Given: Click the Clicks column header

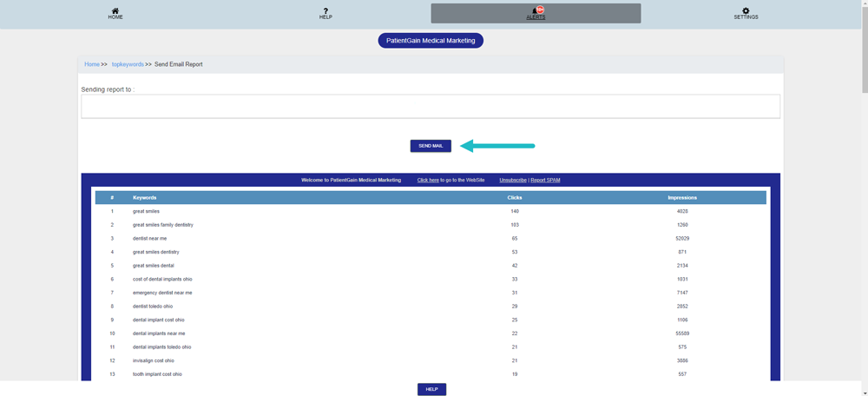Looking at the screenshot, I should [x=515, y=198].
